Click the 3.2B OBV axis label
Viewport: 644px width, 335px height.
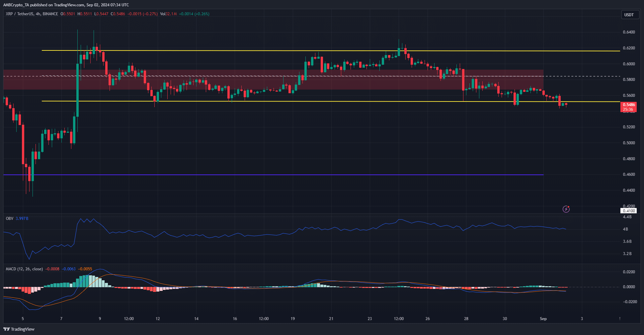[x=627, y=254]
